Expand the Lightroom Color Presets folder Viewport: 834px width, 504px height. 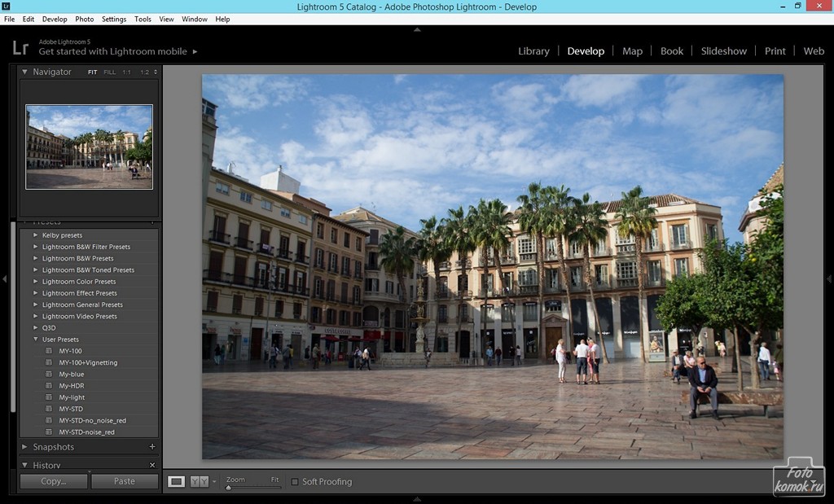click(36, 281)
